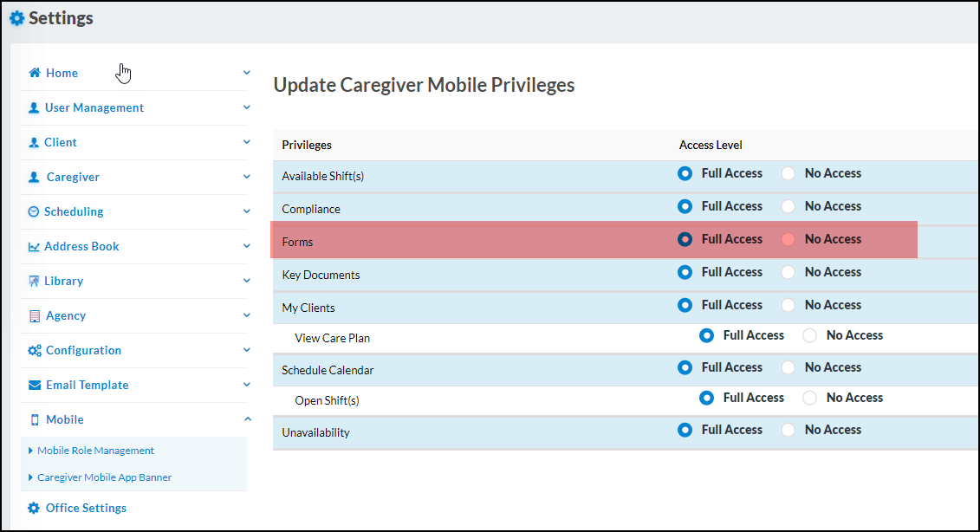
Task: Open Caregiver Mobile App Banner
Action: tap(104, 477)
